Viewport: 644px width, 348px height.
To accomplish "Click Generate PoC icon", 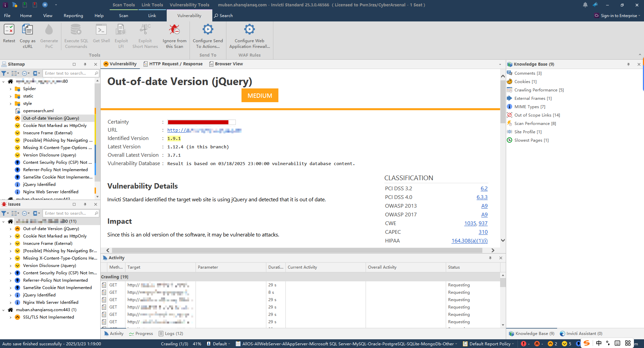I will tap(49, 29).
